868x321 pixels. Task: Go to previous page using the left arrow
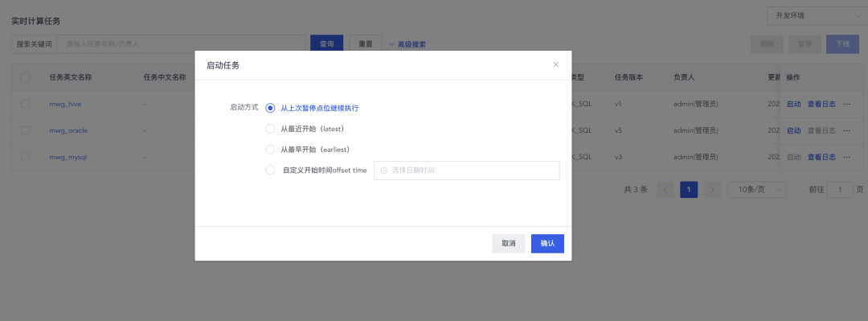[x=665, y=190]
